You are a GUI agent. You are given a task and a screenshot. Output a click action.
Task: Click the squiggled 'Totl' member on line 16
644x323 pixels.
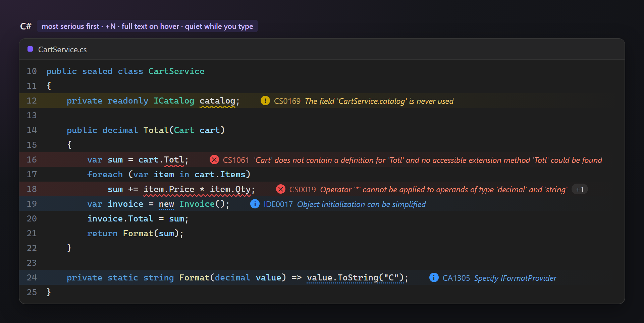tap(174, 160)
